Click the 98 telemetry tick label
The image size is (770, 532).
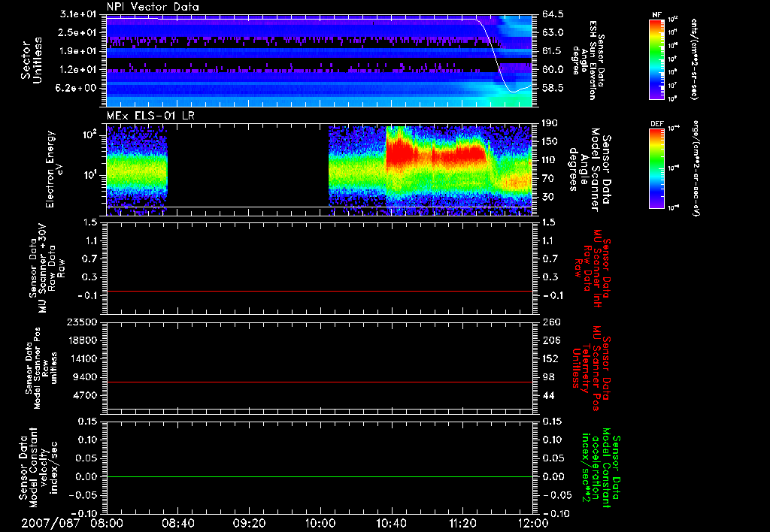click(x=548, y=377)
